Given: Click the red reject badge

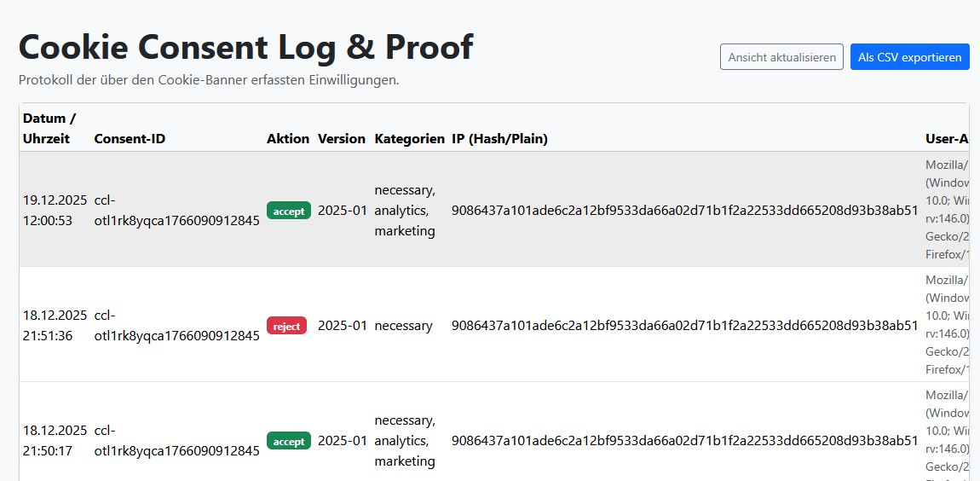Looking at the screenshot, I should click(287, 326).
